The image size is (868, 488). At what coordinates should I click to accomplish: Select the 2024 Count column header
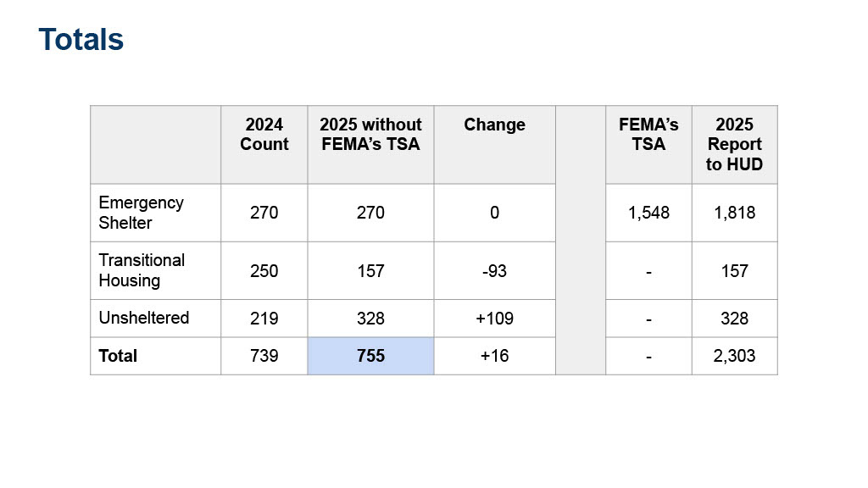point(264,135)
